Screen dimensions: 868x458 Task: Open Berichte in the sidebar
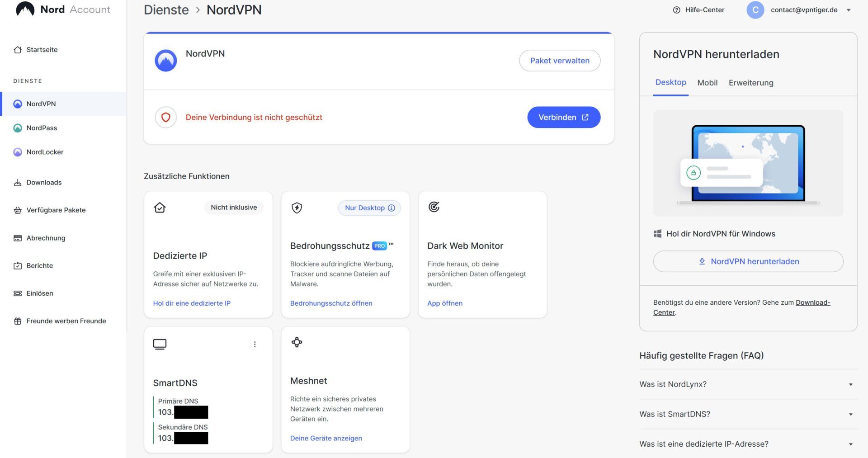[63, 266]
